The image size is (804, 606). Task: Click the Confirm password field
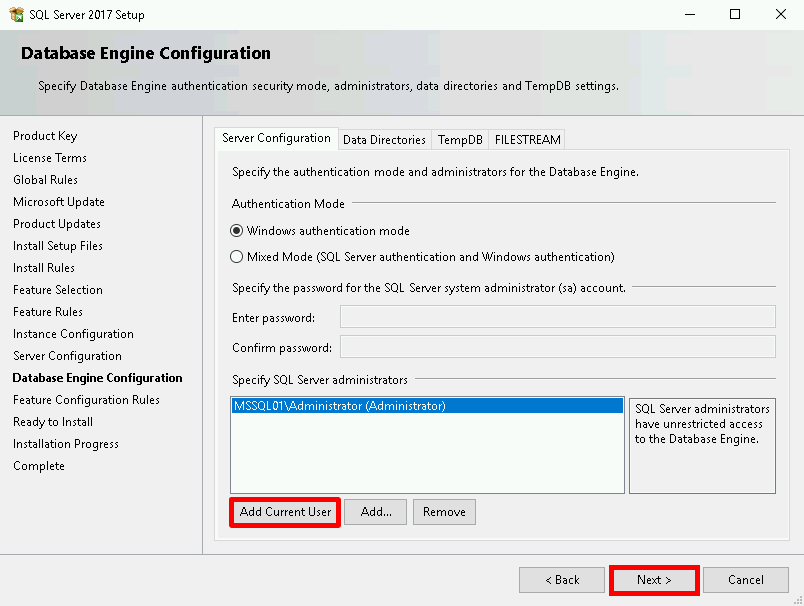point(557,347)
